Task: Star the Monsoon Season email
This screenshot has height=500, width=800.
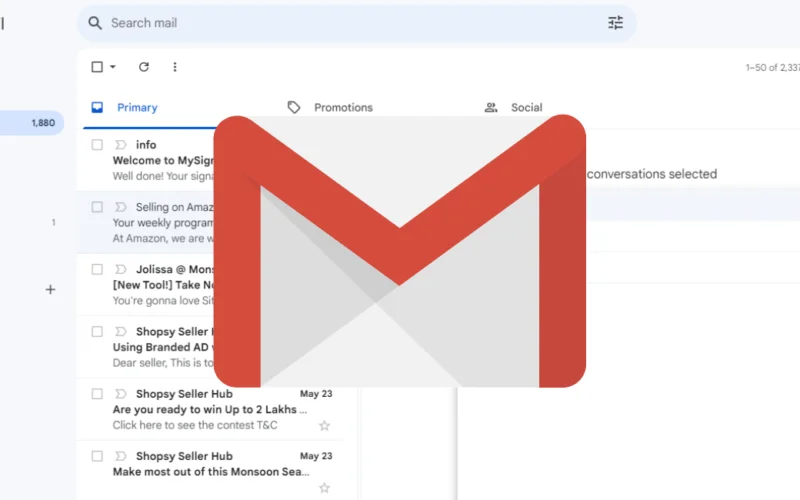Action: 324,488
